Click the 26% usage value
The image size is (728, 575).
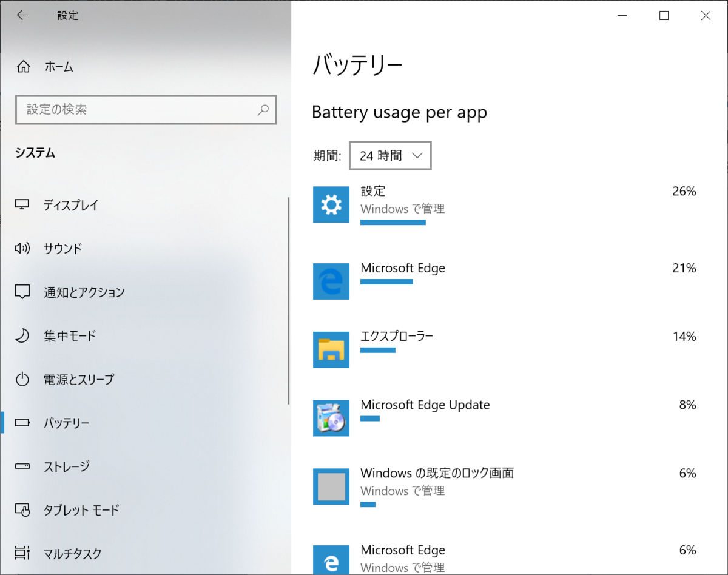tap(684, 192)
